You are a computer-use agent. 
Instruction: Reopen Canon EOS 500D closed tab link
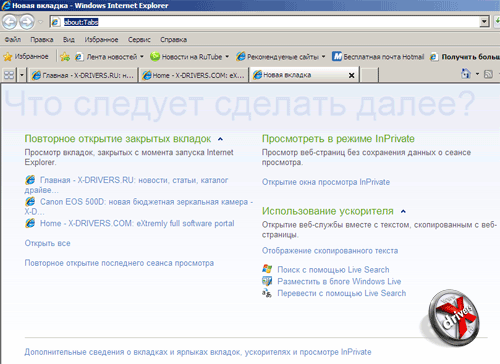[147, 202]
